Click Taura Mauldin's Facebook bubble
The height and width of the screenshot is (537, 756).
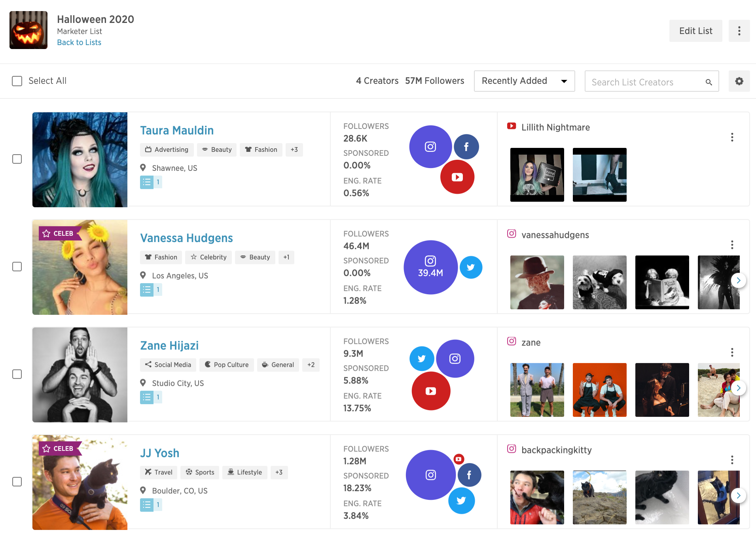466,147
